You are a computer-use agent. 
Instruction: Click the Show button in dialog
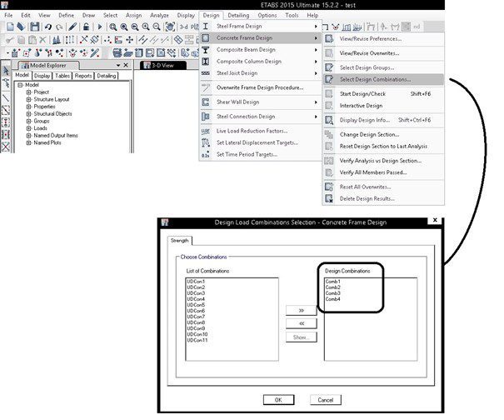(x=302, y=337)
